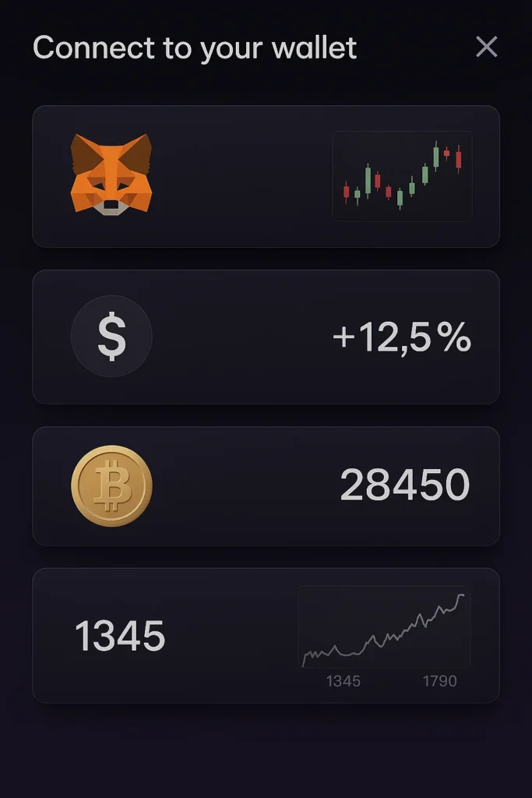Screen dimensions: 532x798
Task: Click the rightmost red candle in chart
Action: 459,159
